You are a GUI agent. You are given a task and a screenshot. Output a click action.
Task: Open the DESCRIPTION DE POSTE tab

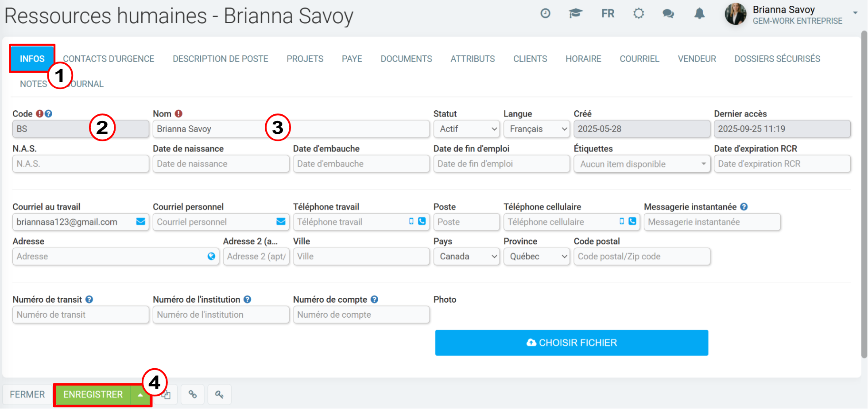tap(221, 59)
